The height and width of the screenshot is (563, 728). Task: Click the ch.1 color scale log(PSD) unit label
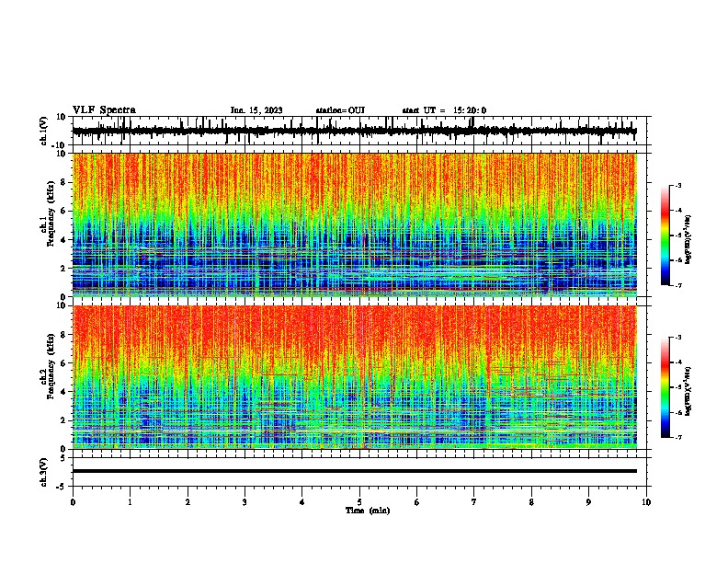coord(688,239)
